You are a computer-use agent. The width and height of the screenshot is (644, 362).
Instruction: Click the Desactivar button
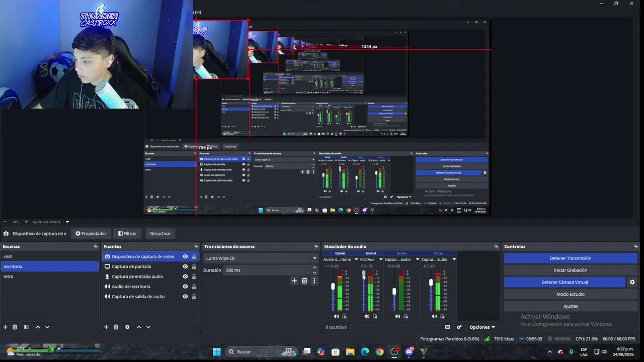160,233
